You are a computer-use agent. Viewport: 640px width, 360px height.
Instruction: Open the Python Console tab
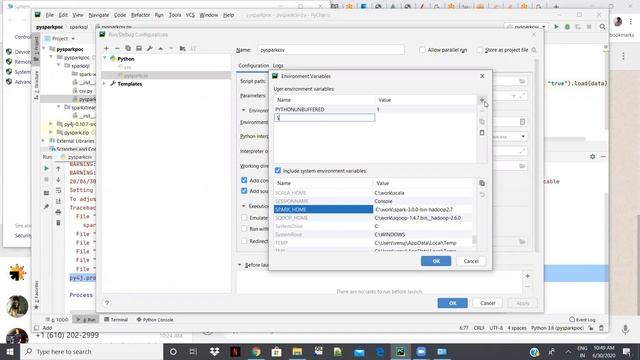pyautogui.click(x=155, y=320)
